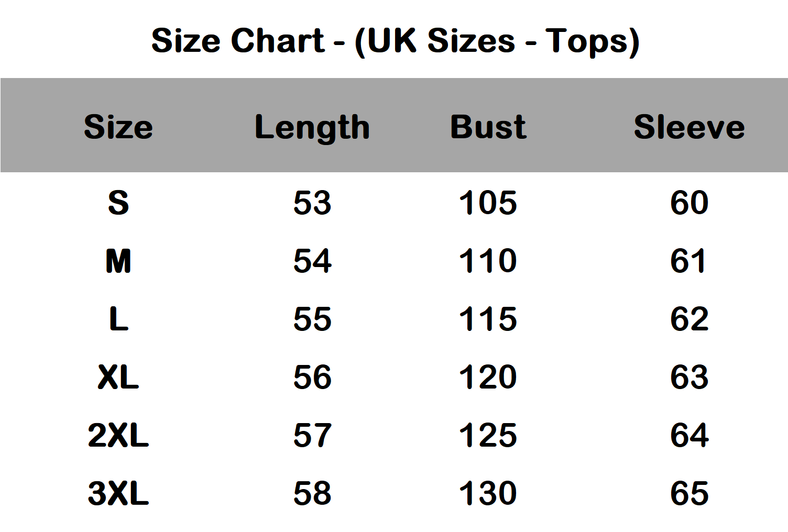Click the Bust column header
This screenshot has height=532, width=788.
click(x=488, y=127)
